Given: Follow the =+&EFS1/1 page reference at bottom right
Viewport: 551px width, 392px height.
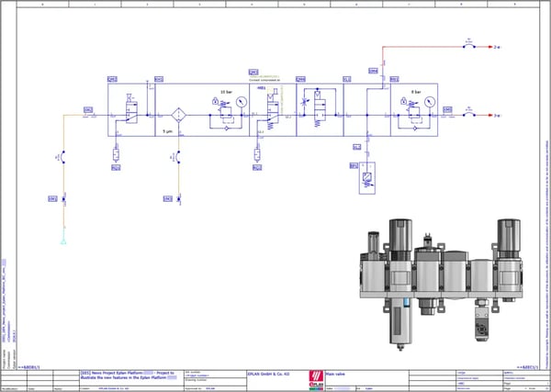Looking at the screenshot, I should click(x=517, y=366).
